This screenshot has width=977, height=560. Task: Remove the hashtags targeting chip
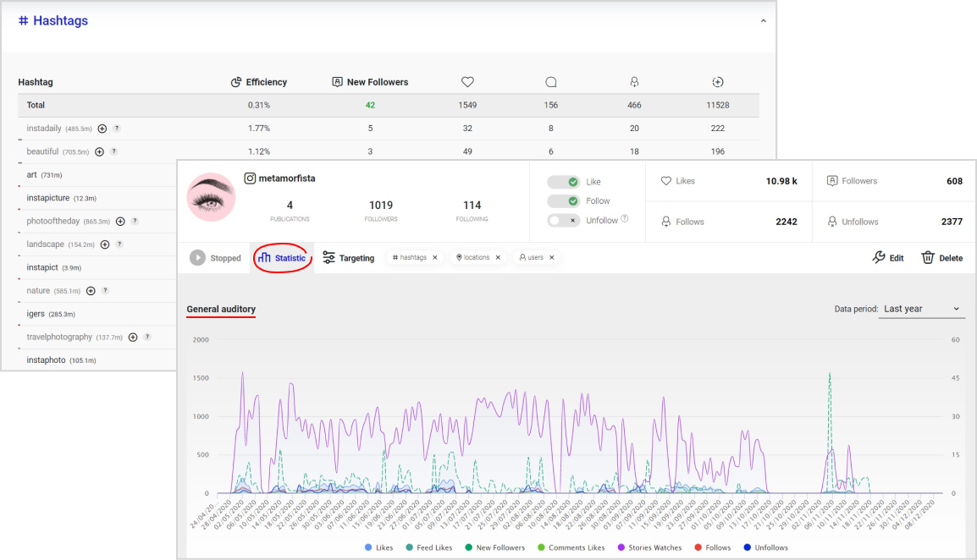[x=435, y=258]
